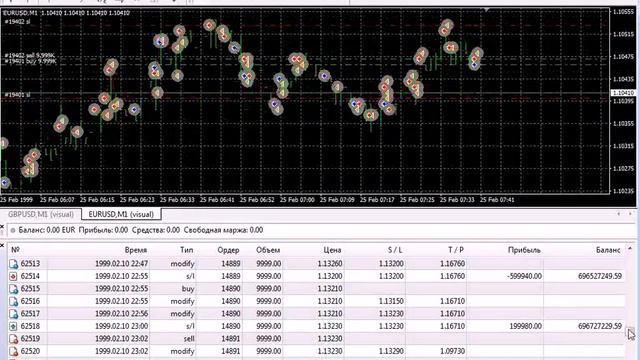640x360 pixels.
Task: Sort by the Время column header
Action: (136, 250)
